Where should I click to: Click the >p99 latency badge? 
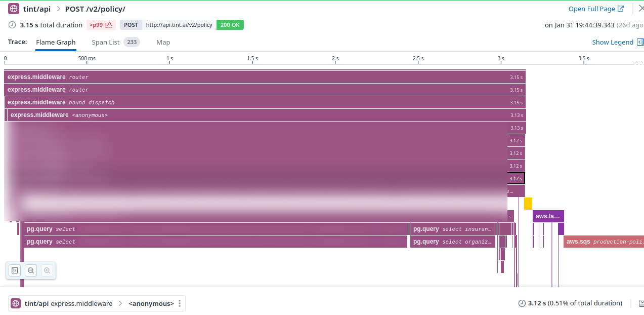(101, 25)
